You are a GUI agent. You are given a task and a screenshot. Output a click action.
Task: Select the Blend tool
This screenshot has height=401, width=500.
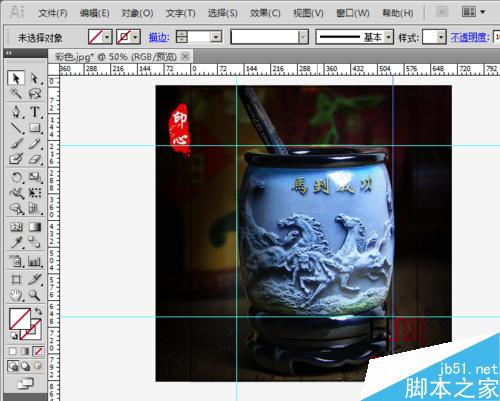(35, 242)
